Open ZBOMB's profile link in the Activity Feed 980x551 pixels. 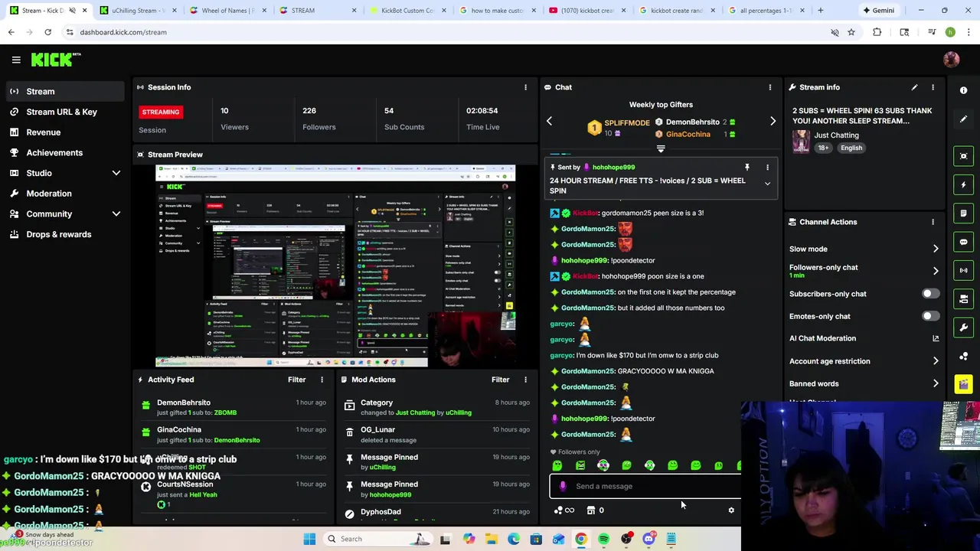[x=225, y=412]
